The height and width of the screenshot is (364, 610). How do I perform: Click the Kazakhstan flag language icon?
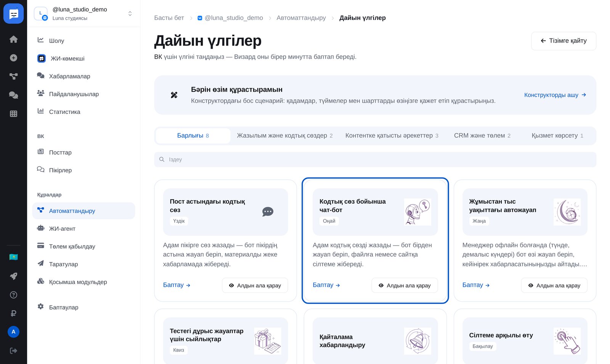tap(13, 257)
